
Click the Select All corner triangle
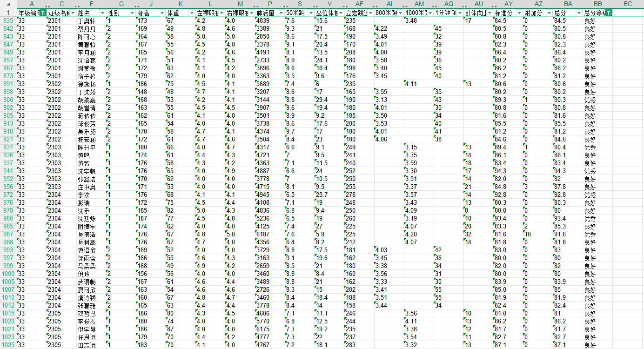pos(8,4)
